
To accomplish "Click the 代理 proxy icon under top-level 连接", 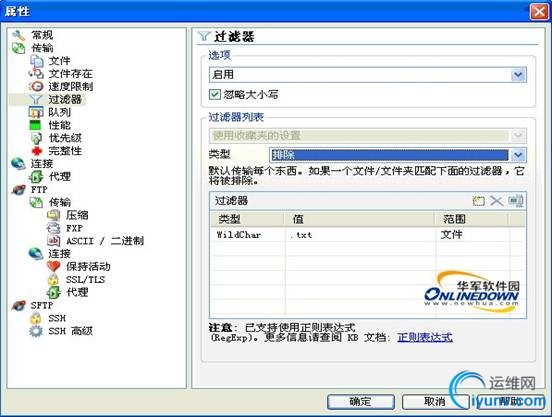I will (36, 177).
